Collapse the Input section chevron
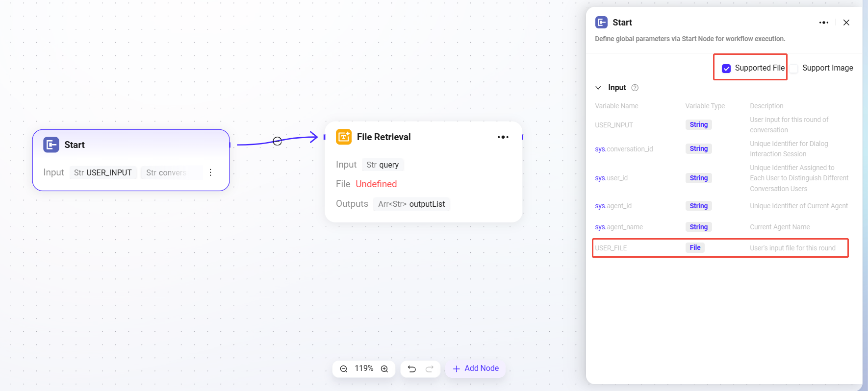The height and width of the screenshot is (391, 868). tap(598, 88)
